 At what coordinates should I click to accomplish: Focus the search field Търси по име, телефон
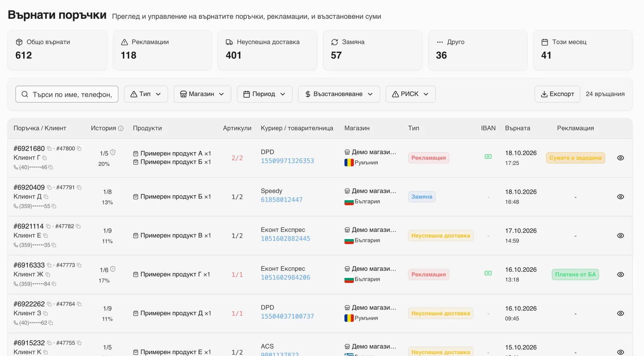pyautogui.click(x=67, y=94)
